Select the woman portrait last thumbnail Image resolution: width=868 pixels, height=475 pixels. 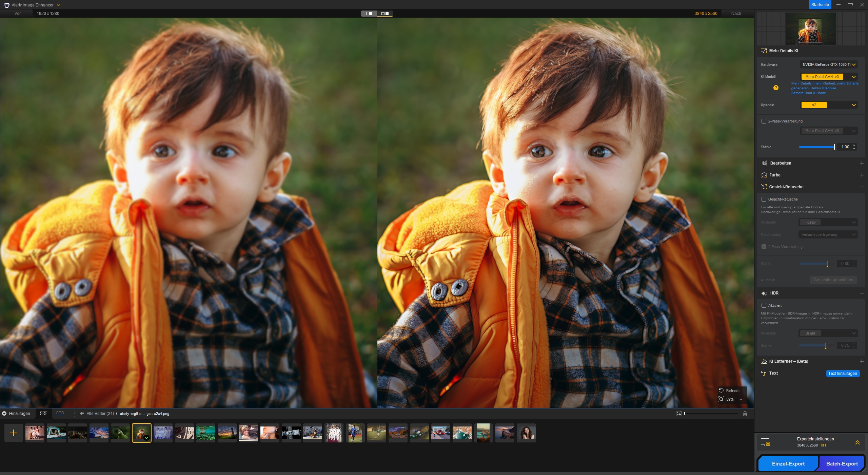tap(526, 433)
